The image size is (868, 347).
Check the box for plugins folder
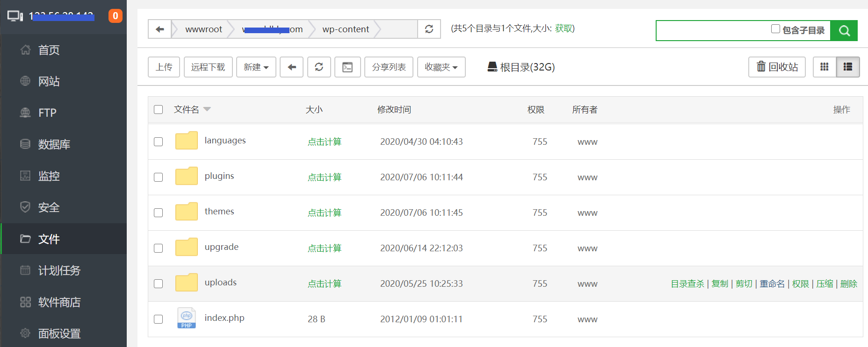click(159, 177)
